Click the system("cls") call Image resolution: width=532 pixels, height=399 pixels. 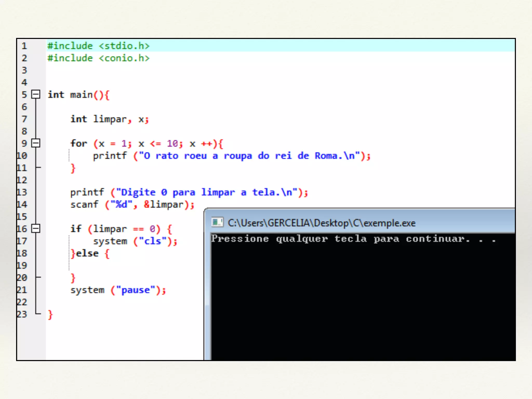tap(135, 241)
